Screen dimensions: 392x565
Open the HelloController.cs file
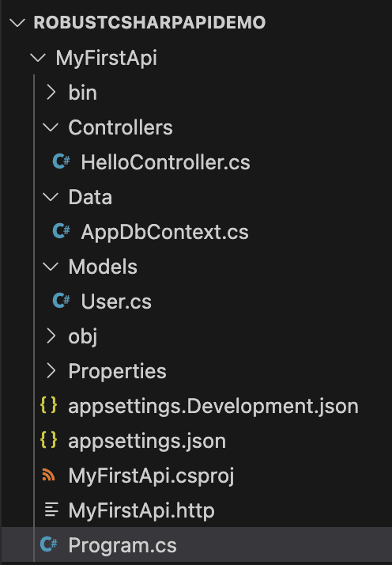click(x=165, y=162)
